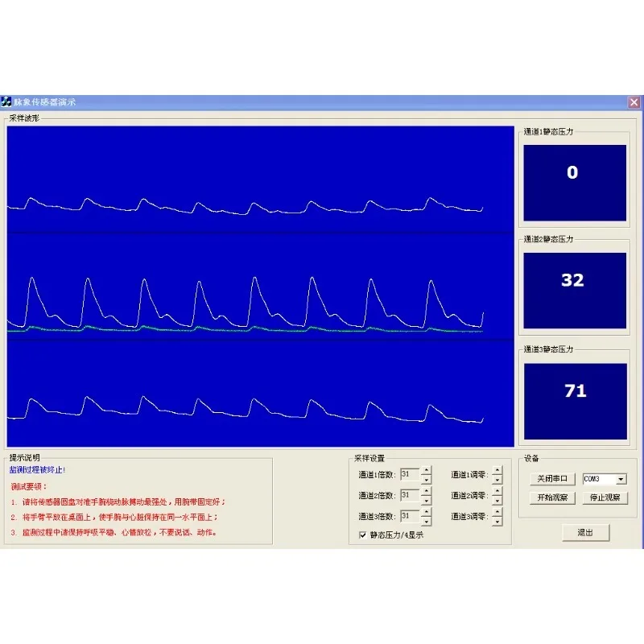This screenshot has width=644, height=644.
Task: Click the 通道2倍数 value field
Action: point(411,496)
